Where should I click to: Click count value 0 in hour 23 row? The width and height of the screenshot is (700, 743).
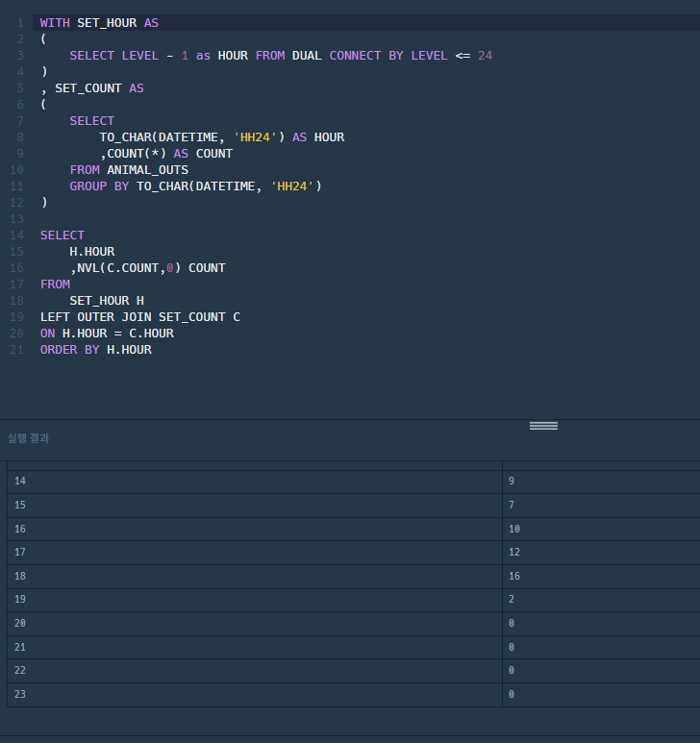tap(512, 694)
